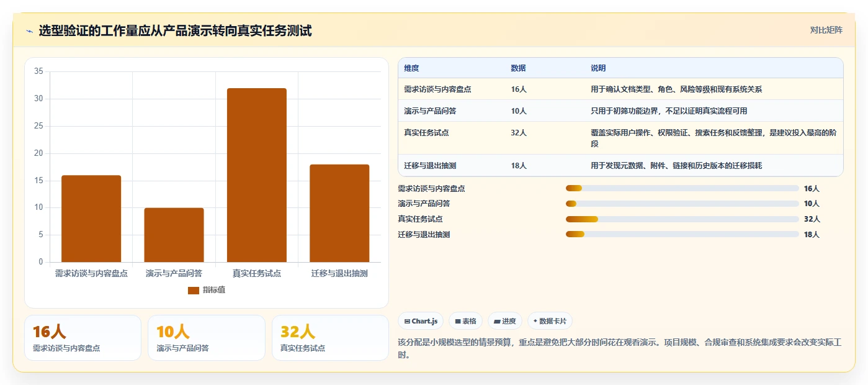
Task: Click the 演示与产品问答 x-axis label under the chart
Action: (x=174, y=273)
